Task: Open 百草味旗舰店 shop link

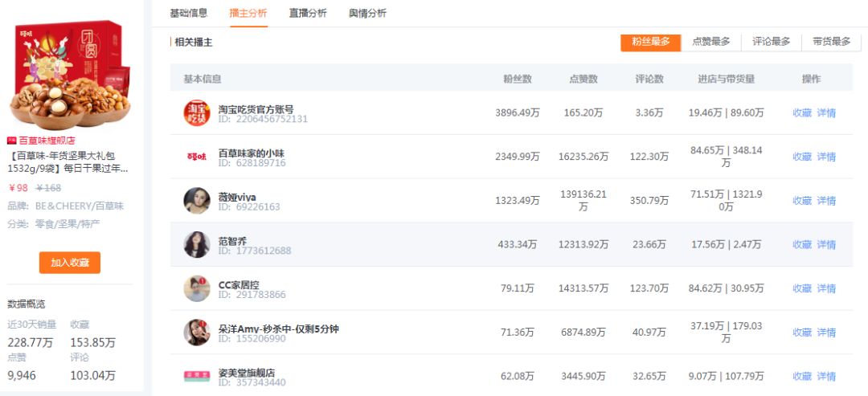Action: [x=47, y=141]
